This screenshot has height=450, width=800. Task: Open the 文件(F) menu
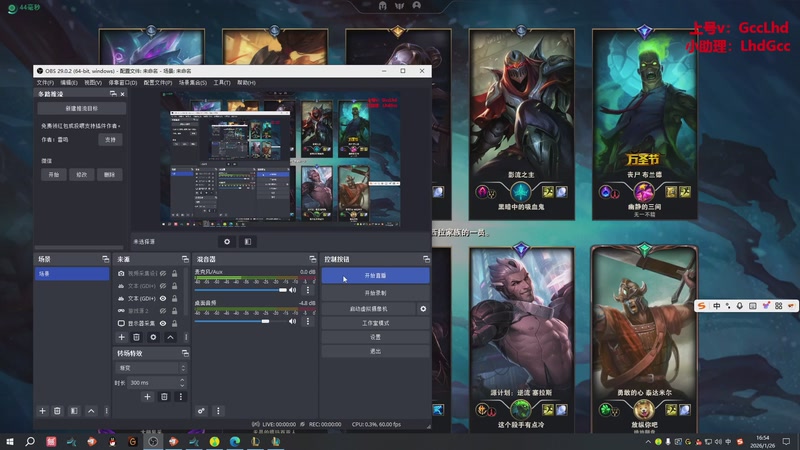(45, 83)
